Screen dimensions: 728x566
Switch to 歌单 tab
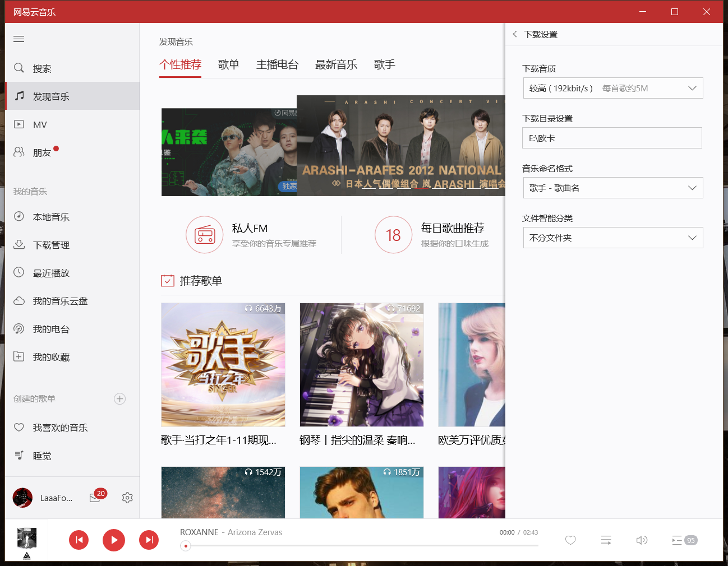(228, 65)
